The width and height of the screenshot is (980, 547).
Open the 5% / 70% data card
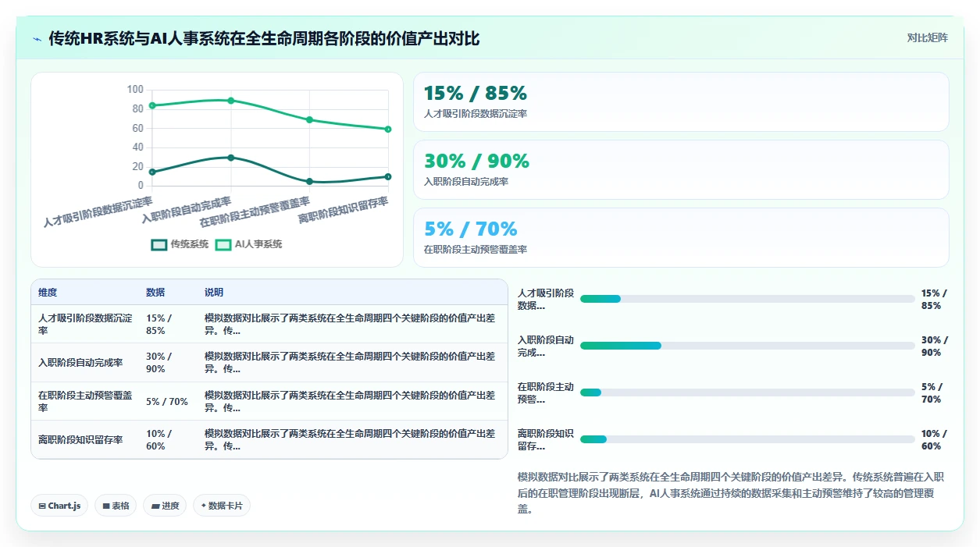click(681, 238)
